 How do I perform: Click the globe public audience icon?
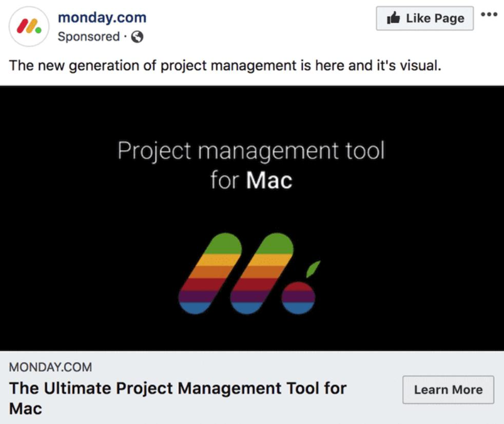pos(137,36)
